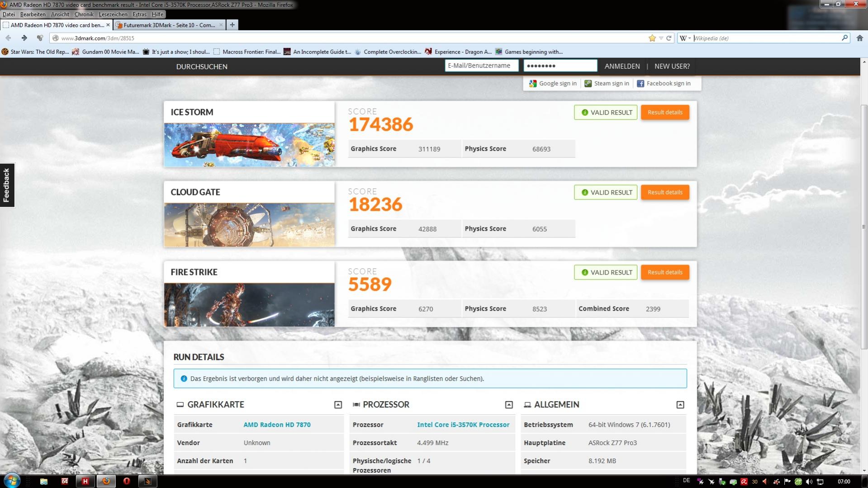Click the NEW USER? link
868x488 pixels.
[672, 66]
